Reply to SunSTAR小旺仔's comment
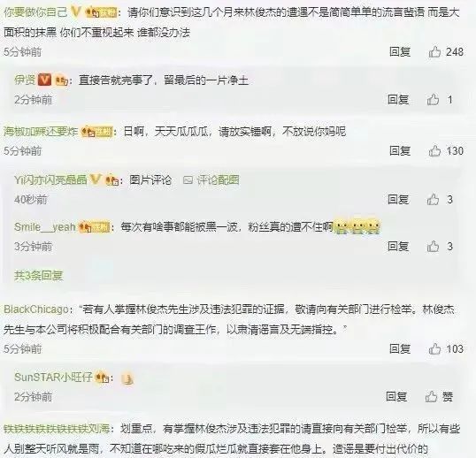This screenshot has height=458, width=476. (x=396, y=396)
